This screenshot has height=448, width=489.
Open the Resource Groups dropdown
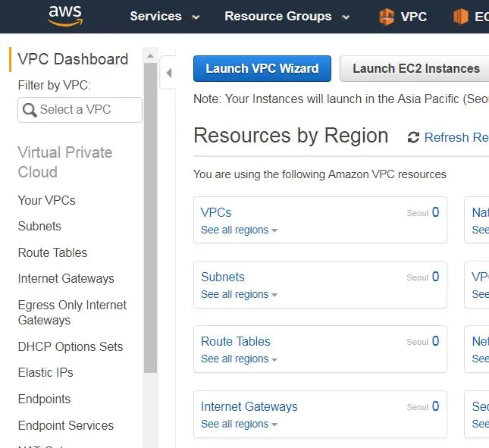287,17
